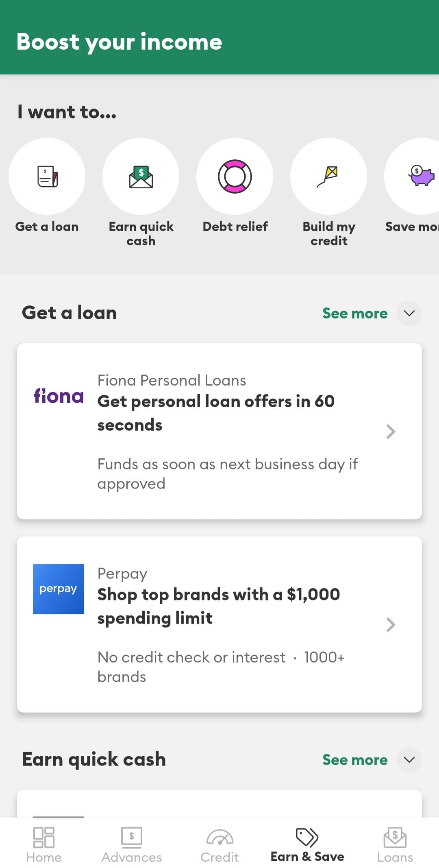Open Fiona personal loan offers arrow

click(391, 432)
